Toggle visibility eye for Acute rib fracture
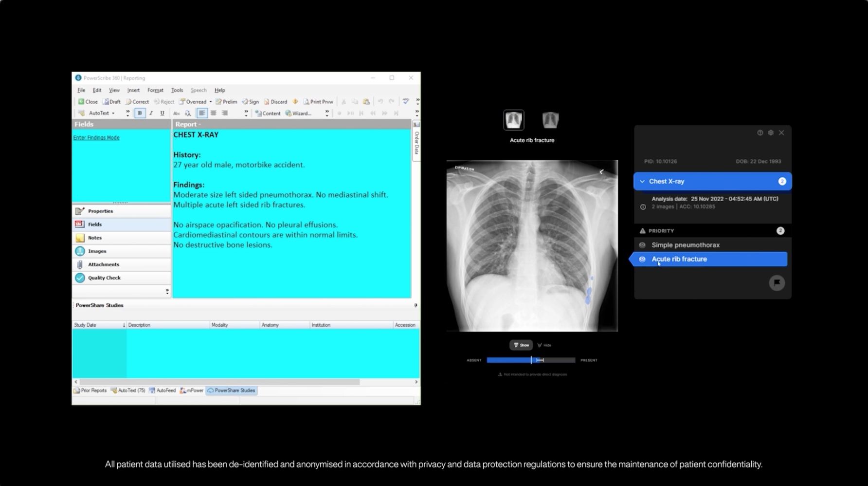 tap(642, 260)
